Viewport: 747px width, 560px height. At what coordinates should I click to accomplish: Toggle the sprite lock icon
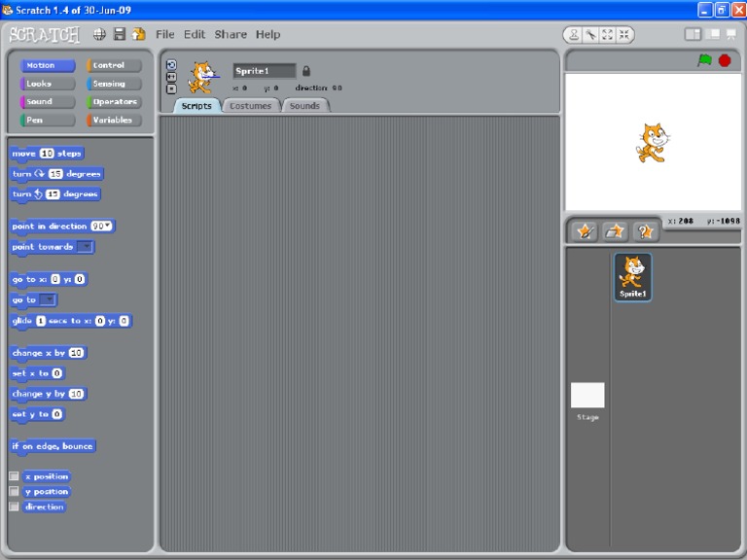tap(306, 71)
